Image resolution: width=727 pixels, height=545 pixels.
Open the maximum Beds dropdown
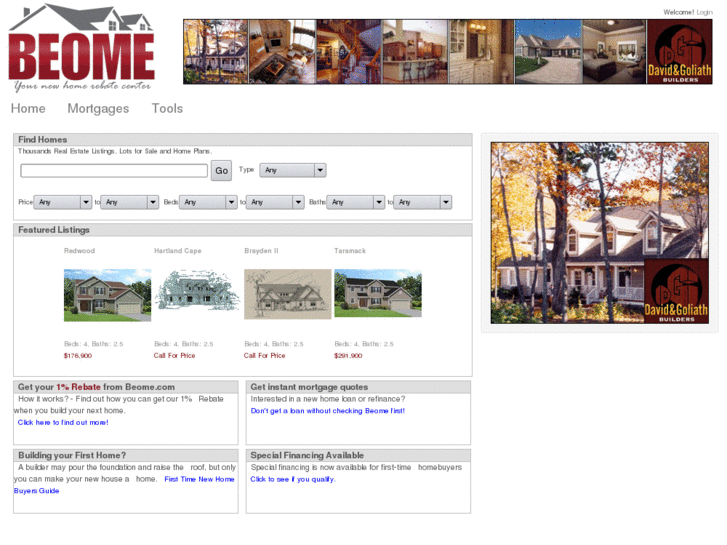[275, 202]
